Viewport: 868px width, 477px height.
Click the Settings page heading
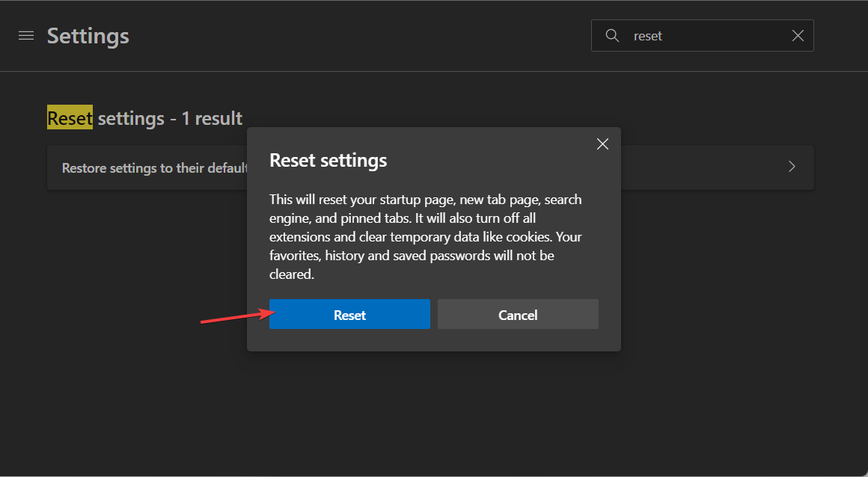click(x=88, y=36)
